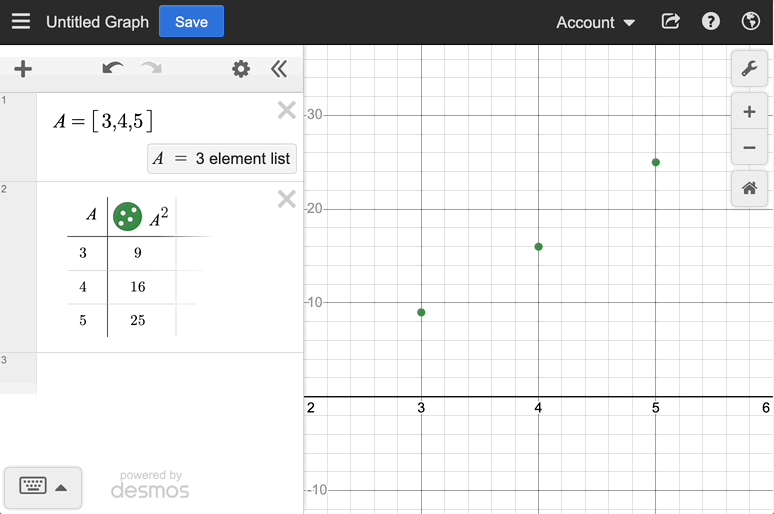Open the expression list settings gear
The width and height of the screenshot is (774, 514).
coord(241,69)
